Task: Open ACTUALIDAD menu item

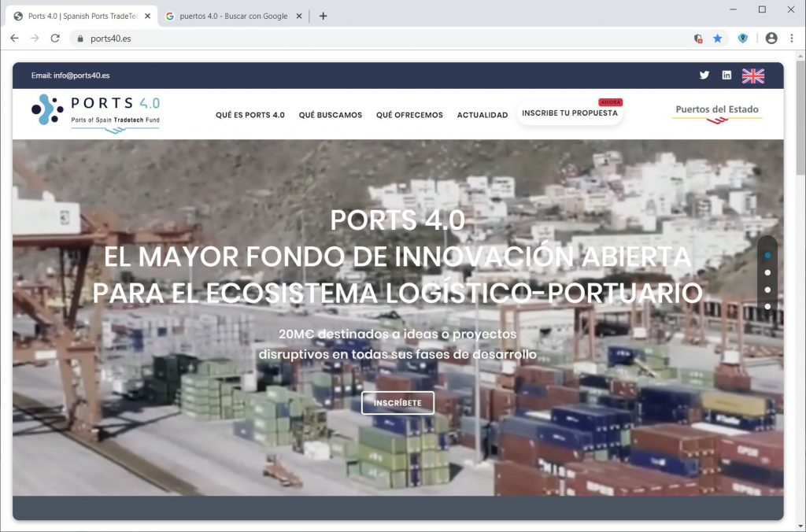Action: 482,115
